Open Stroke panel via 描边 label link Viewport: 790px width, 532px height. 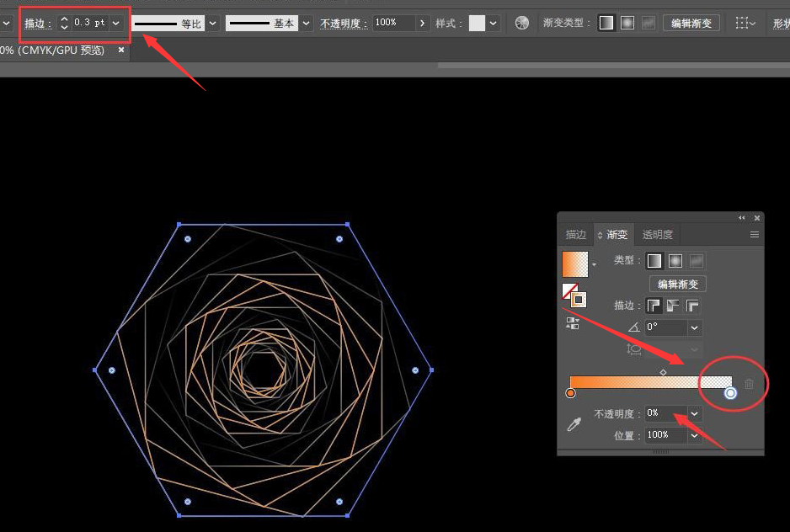pyautogui.click(x=38, y=24)
